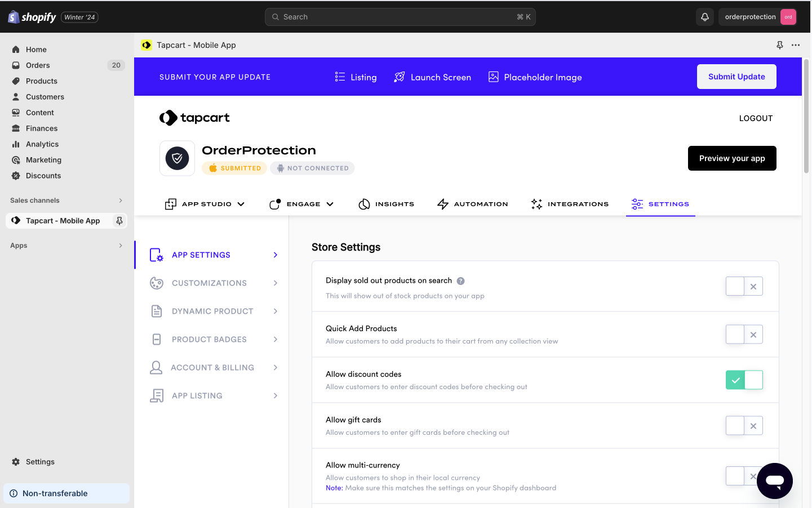Switch to the Integrations tab

click(x=570, y=204)
